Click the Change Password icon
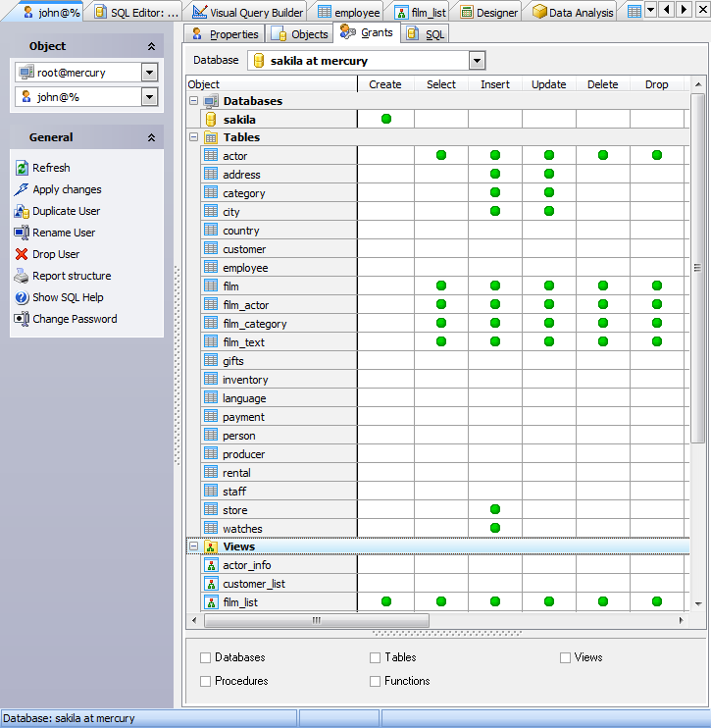Screen dimensions: 711x728 coord(22,319)
